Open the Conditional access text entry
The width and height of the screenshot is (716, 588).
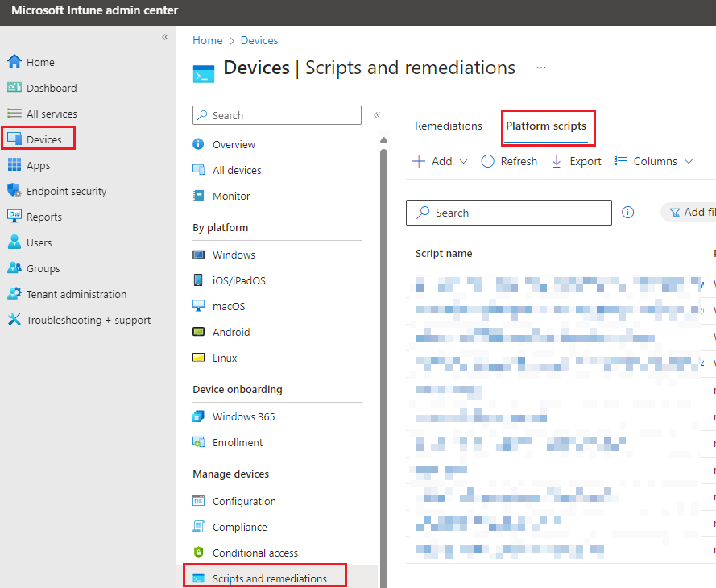pyautogui.click(x=255, y=553)
